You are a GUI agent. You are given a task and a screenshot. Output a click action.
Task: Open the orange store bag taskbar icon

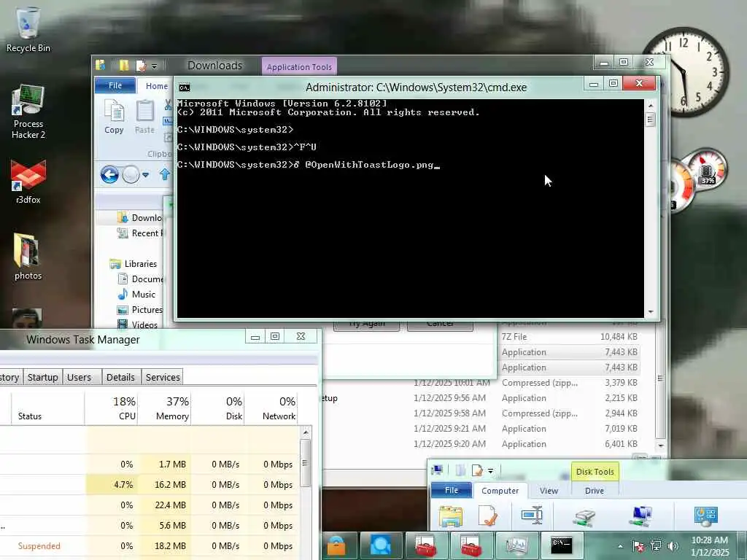pyautogui.click(x=337, y=545)
